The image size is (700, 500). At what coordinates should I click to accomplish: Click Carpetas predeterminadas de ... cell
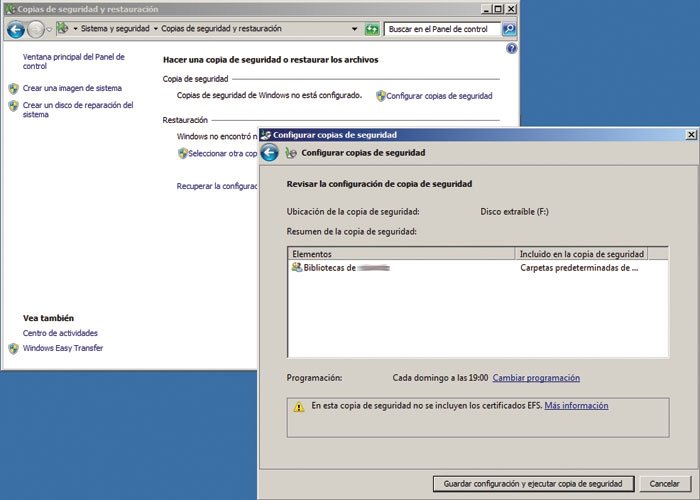pyautogui.click(x=579, y=268)
